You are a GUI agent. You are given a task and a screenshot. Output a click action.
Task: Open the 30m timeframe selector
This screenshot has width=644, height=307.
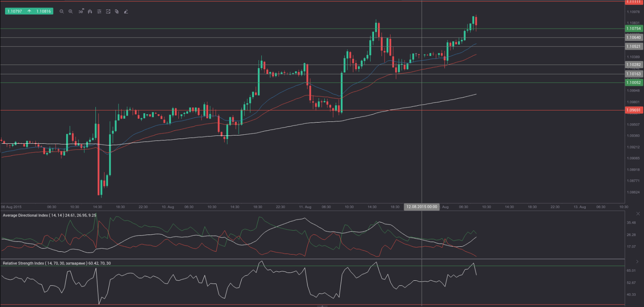click(x=81, y=12)
